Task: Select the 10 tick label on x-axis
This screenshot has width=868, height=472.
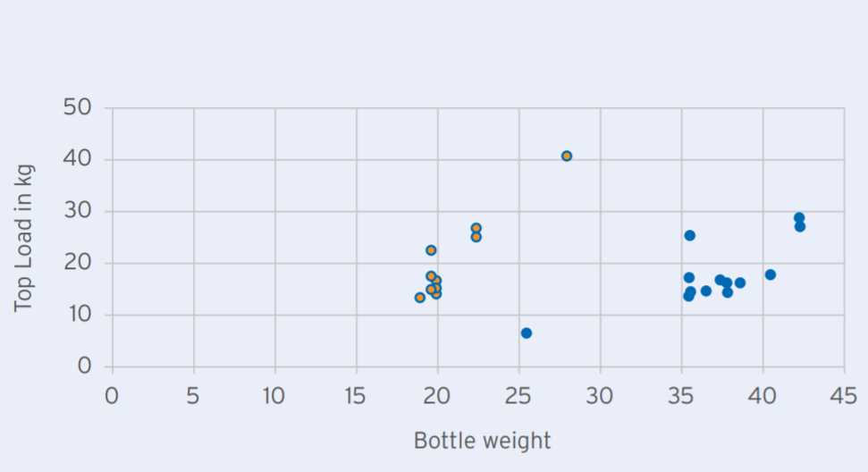Action: [x=274, y=396]
